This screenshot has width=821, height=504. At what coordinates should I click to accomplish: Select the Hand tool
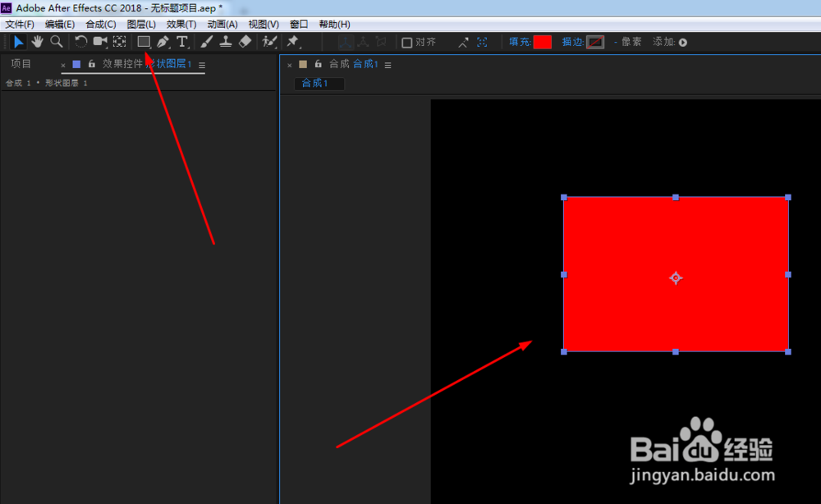pyautogui.click(x=37, y=42)
